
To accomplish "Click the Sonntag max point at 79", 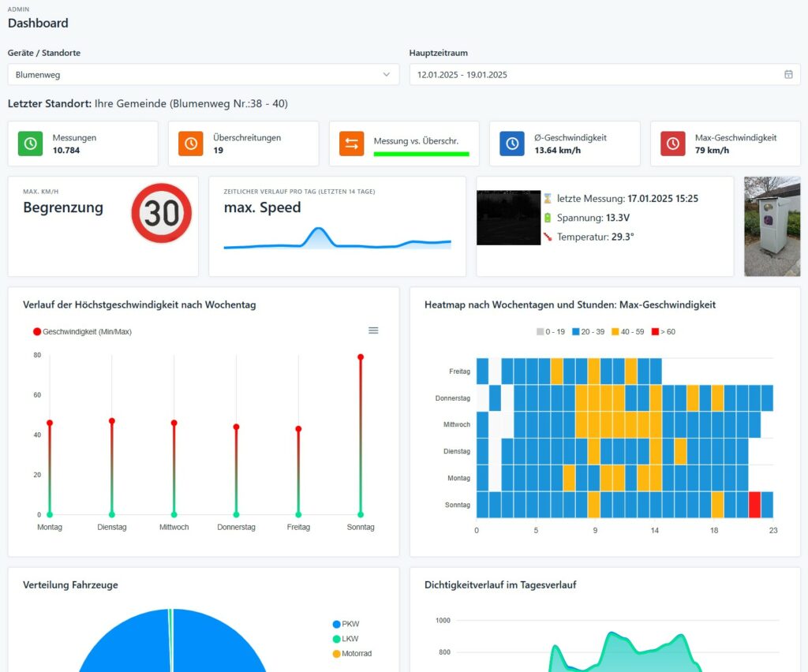I will 361,357.
